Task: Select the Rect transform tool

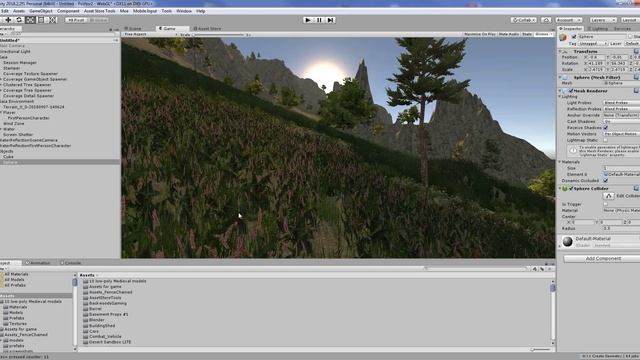Action: [x=41, y=20]
